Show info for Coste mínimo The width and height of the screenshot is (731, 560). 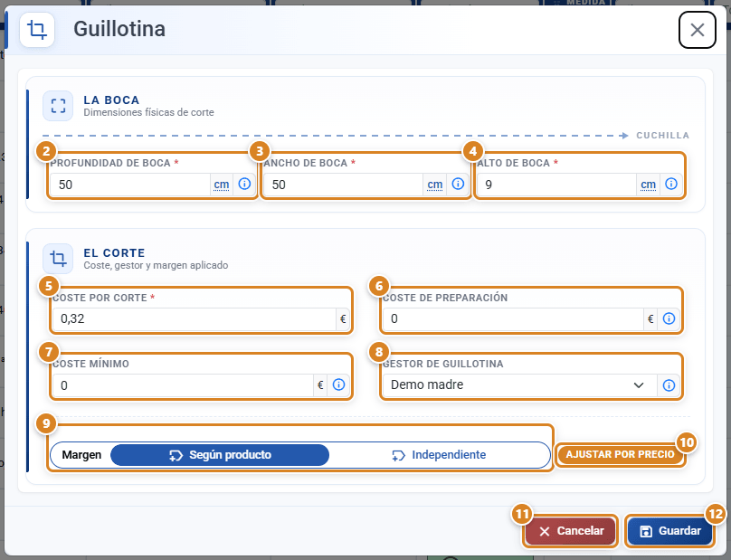[x=338, y=385]
